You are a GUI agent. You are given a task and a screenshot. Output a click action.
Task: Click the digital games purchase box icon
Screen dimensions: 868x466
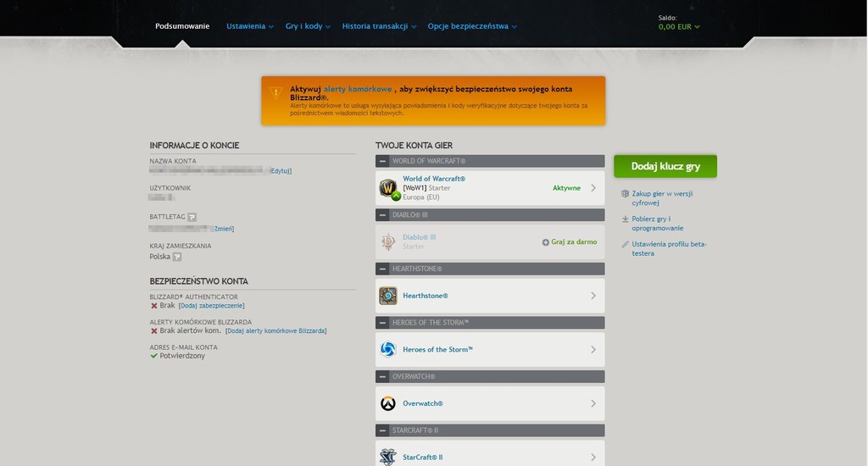coord(625,194)
